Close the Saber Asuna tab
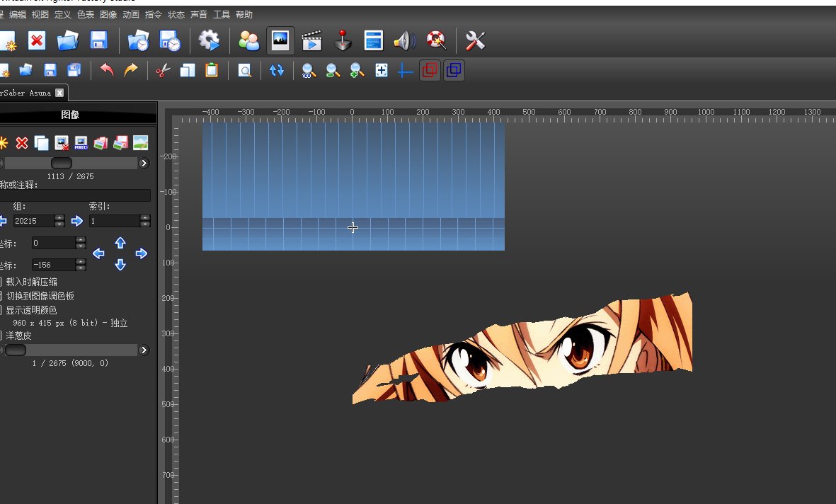Image resolution: width=836 pixels, height=504 pixels. [x=59, y=93]
